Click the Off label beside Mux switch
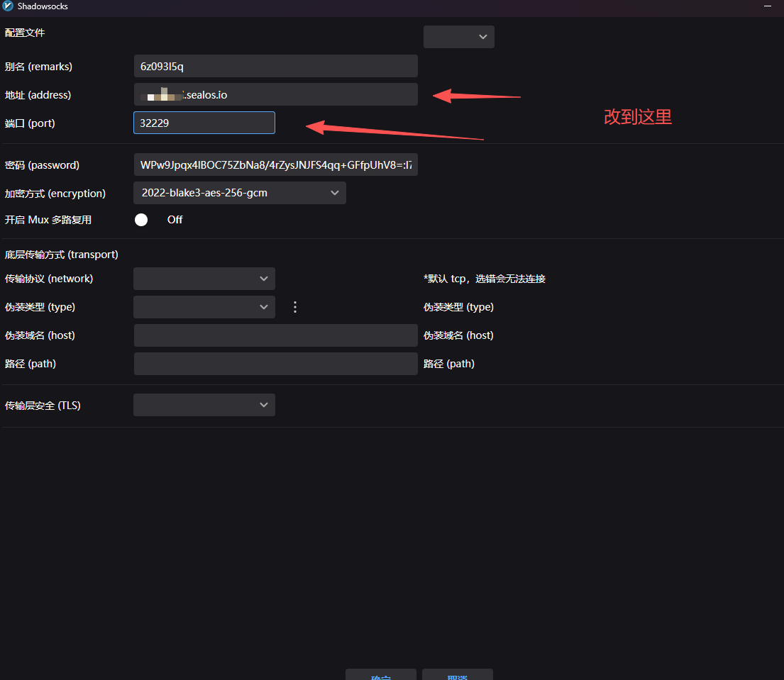The width and height of the screenshot is (784, 680). [175, 220]
